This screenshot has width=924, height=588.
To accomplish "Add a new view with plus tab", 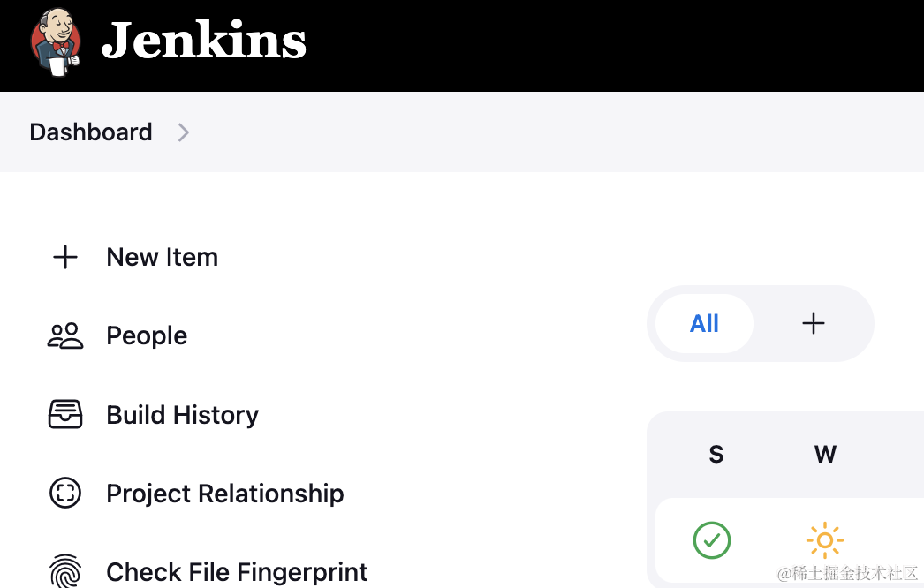I will click(814, 323).
